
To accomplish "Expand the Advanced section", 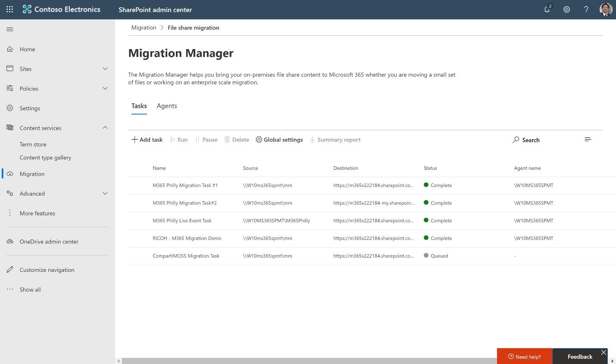I will (105, 193).
